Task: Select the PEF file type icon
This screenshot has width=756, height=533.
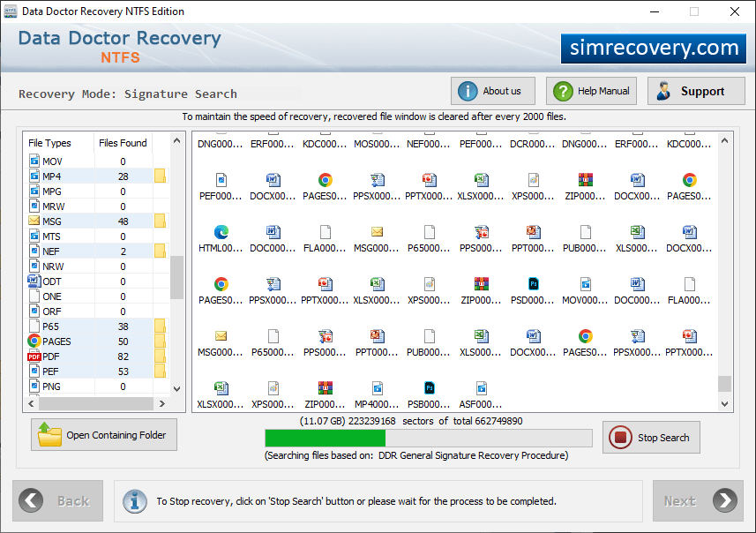Action: pos(34,371)
